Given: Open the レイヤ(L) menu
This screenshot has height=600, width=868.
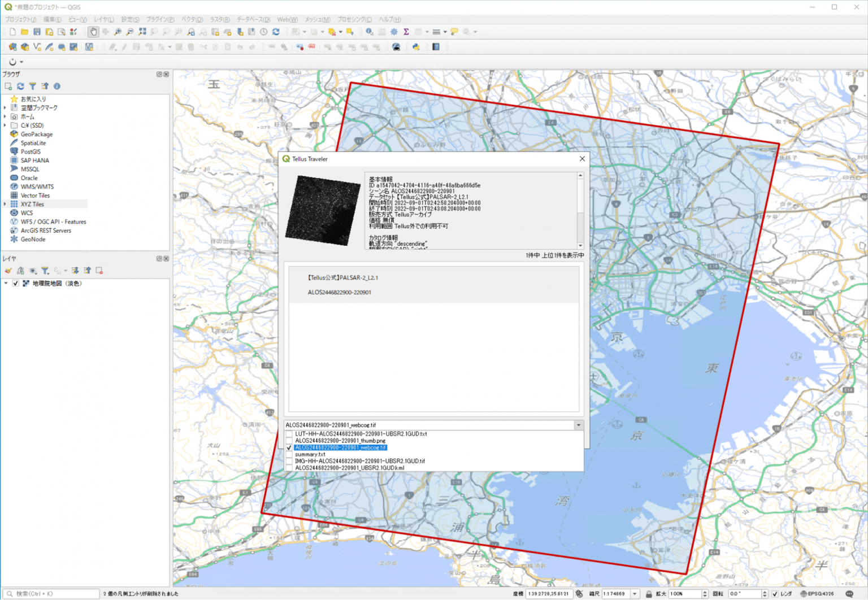Looking at the screenshot, I should [x=104, y=19].
